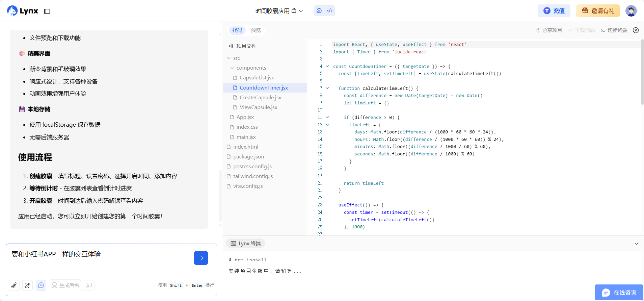Open vite.config.js file
The image size is (644, 301).
tap(265, 186)
